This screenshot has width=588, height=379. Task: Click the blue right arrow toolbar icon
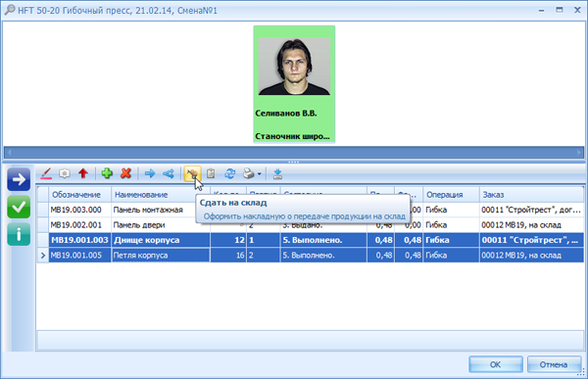click(150, 173)
